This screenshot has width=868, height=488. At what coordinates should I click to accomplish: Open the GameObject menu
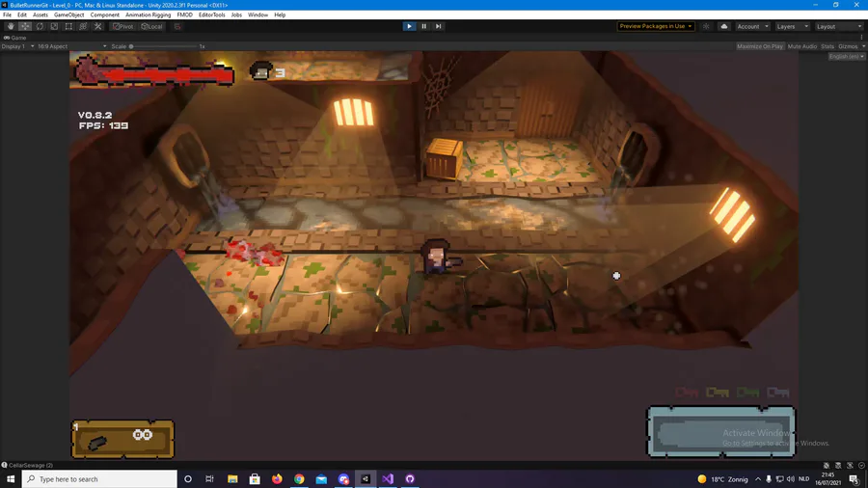point(69,14)
